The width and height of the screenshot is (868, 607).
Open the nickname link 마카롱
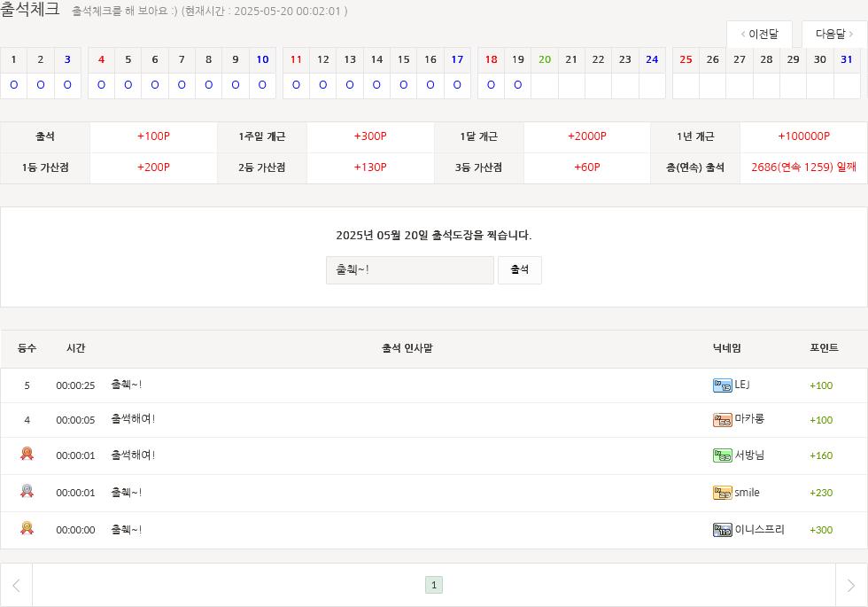tap(749, 420)
